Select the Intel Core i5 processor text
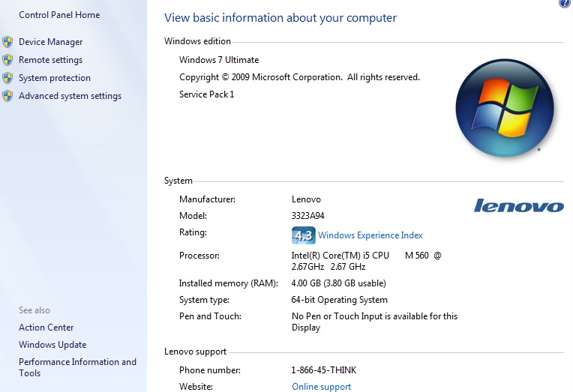Screen dimensions: 573x392 pos(367,261)
